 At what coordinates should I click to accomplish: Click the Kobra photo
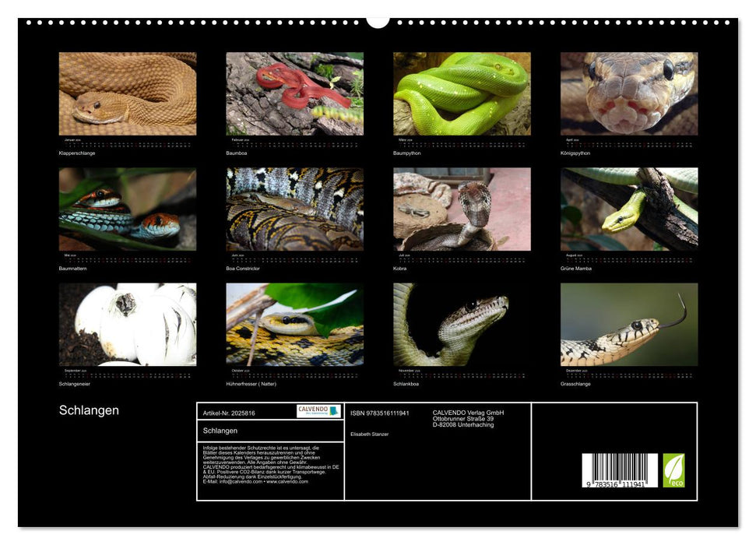tap(462, 209)
